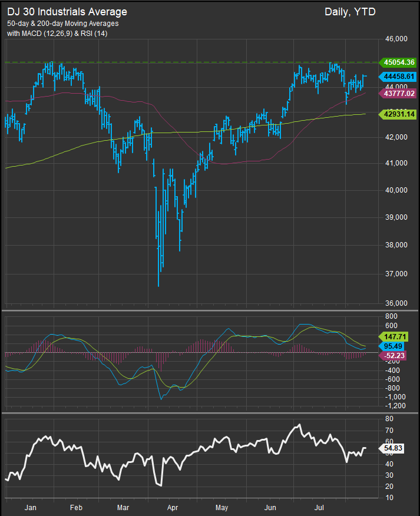Click the DJ 30 Industrials Average title

click(66, 12)
